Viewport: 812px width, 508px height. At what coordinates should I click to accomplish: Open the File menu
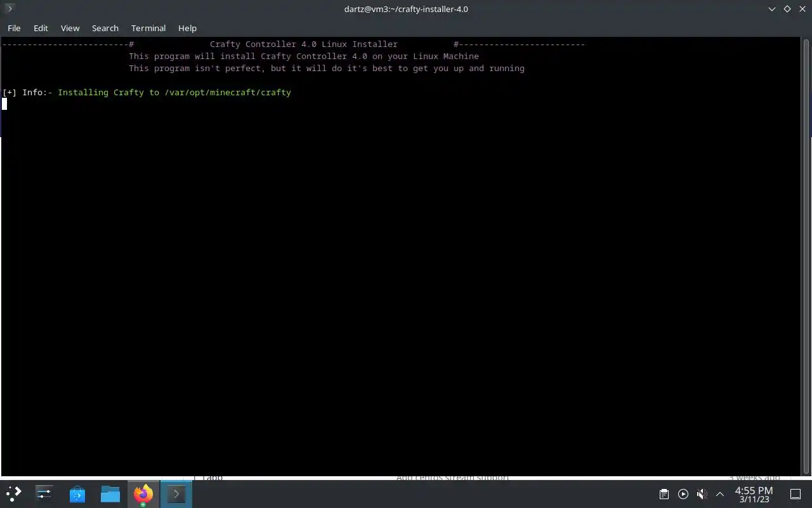14,28
